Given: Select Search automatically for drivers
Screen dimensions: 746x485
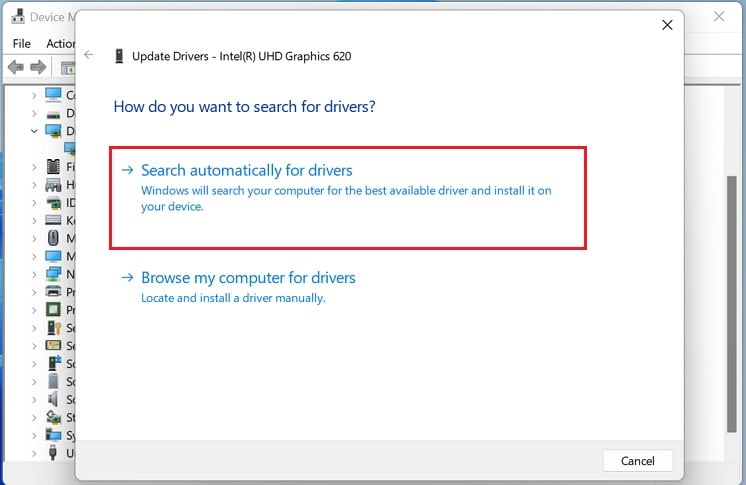Looking at the screenshot, I should tap(348, 198).
